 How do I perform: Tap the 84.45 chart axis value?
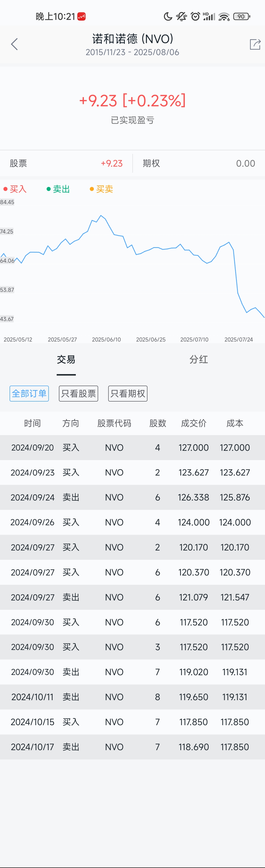point(7,202)
